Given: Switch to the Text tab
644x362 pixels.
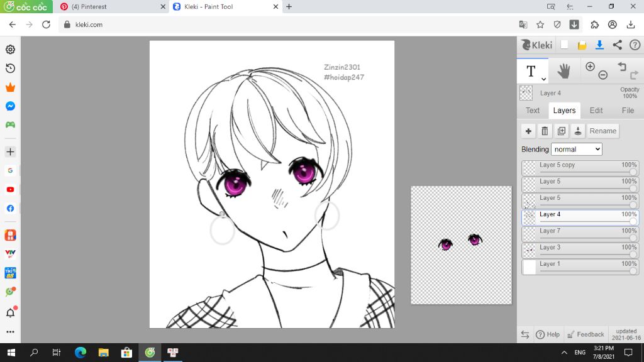Looking at the screenshot, I should click(532, 111).
